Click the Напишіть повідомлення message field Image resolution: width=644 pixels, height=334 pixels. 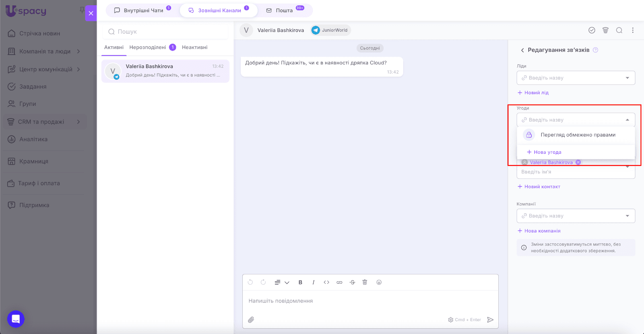370,301
